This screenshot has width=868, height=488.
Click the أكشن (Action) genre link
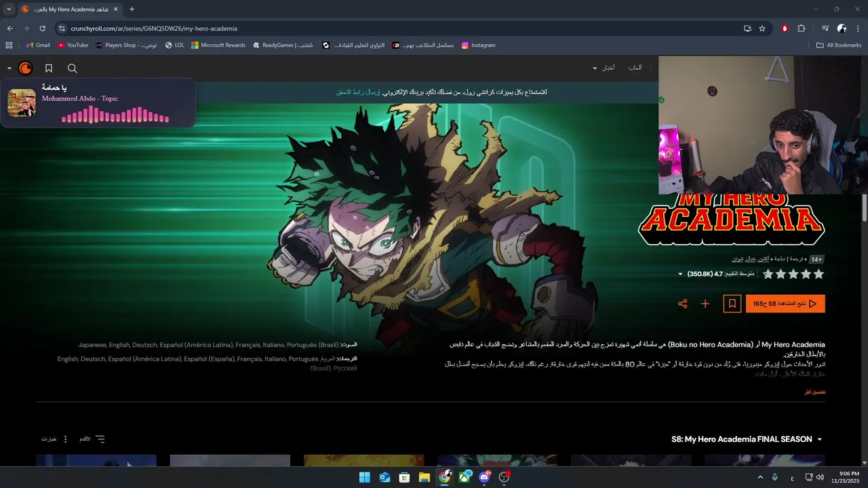click(x=763, y=259)
